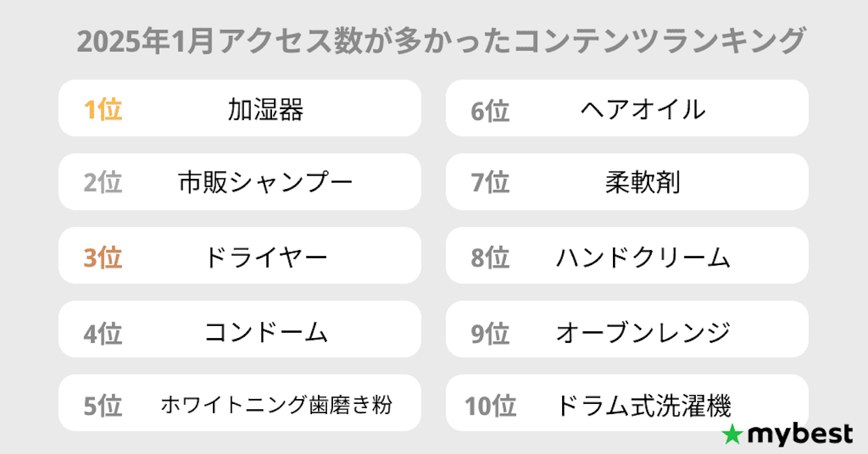Click the green mybest star icon
Image resolution: width=868 pixels, height=454 pixels.
click(x=733, y=434)
